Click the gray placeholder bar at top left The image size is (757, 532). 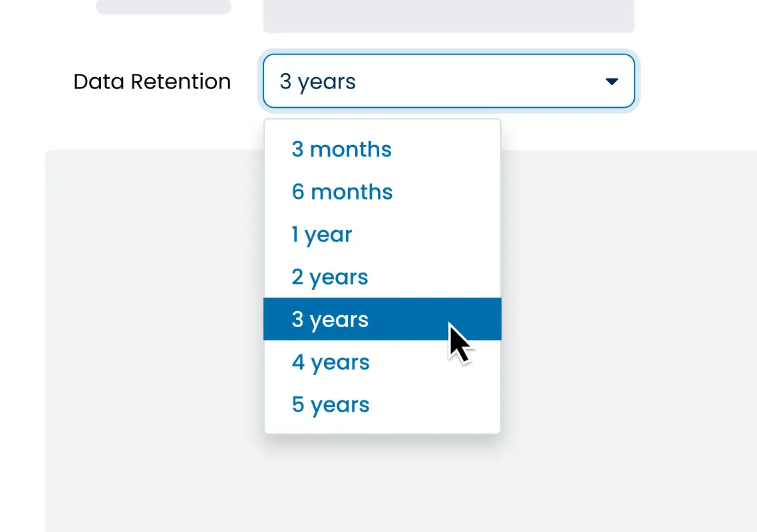(164, 7)
